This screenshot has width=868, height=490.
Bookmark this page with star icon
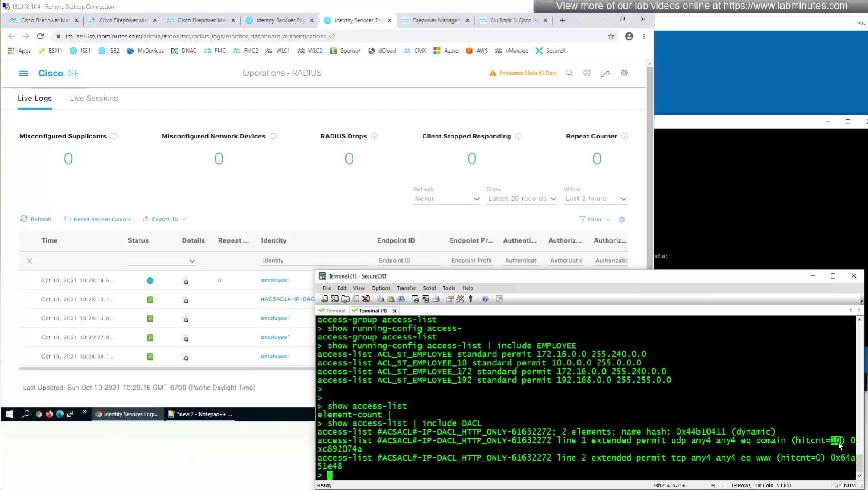(x=611, y=36)
